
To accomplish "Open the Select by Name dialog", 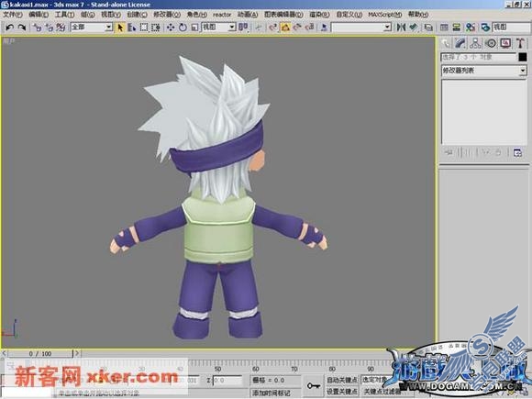I will point(132,28).
